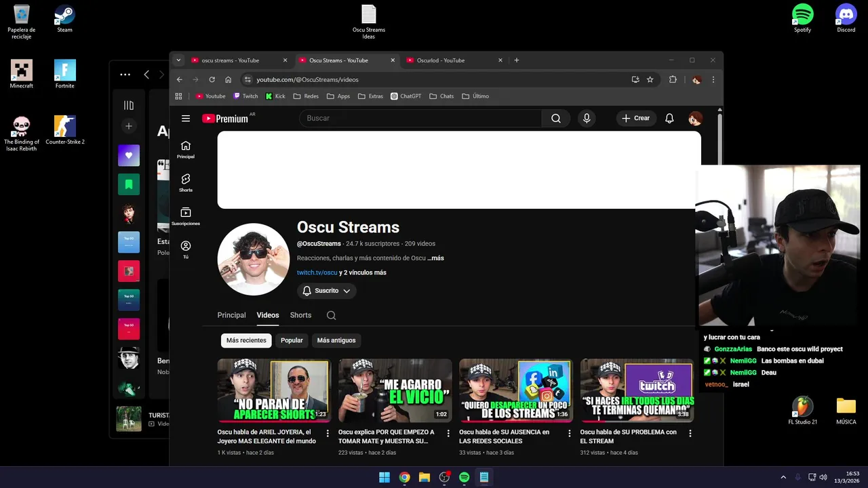The width and height of the screenshot is (868, 488).
Task: Open Chrome extensions puzzle icon
Action: click(x=673, y=79)
